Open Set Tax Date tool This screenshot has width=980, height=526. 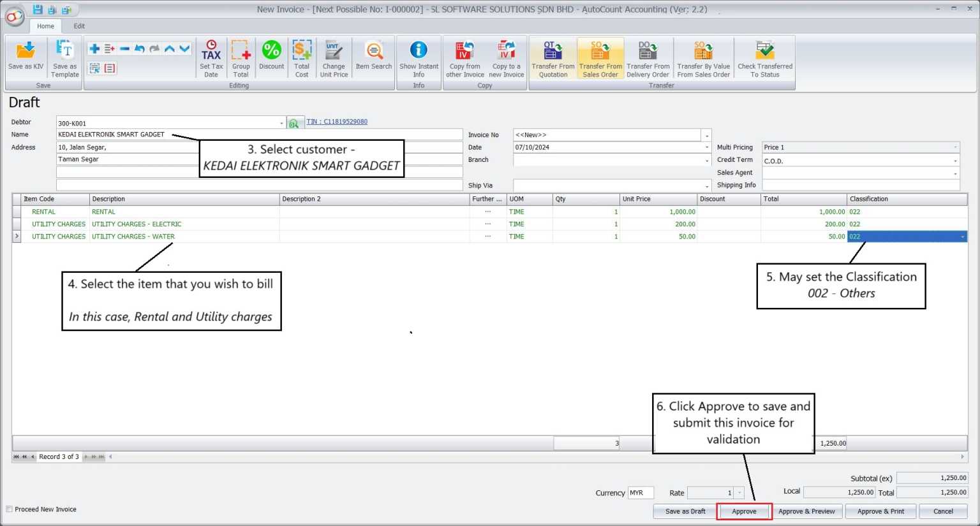point(211,58)
